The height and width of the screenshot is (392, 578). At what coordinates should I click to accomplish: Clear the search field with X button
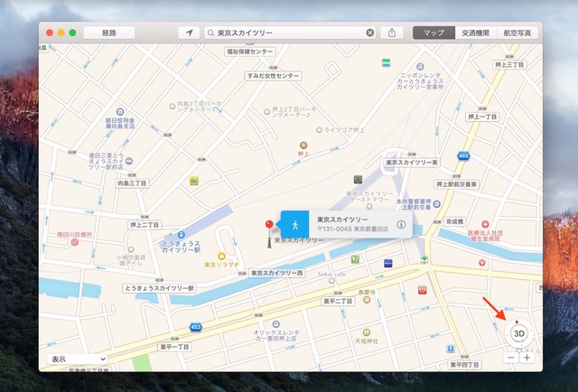click(x=370, y=33)
